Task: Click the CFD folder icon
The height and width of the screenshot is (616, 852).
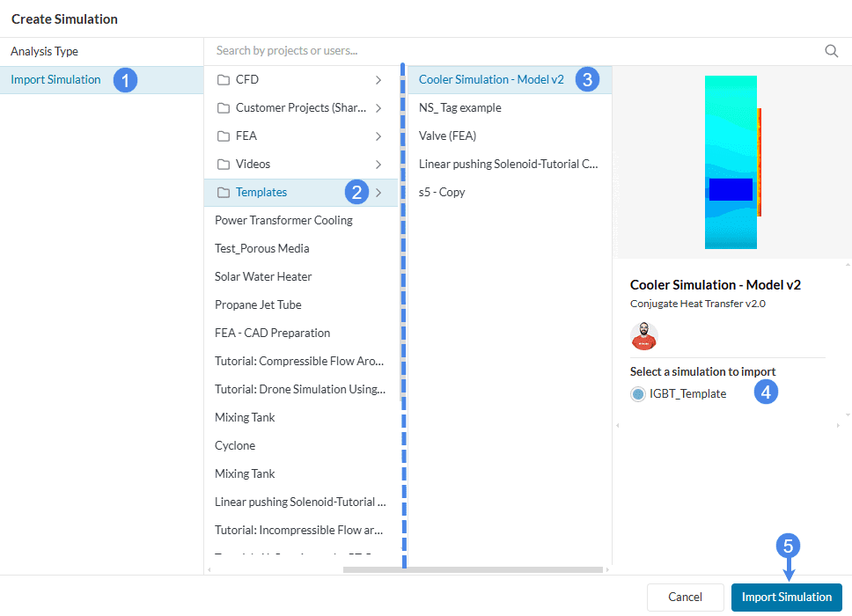Action: 224,80
